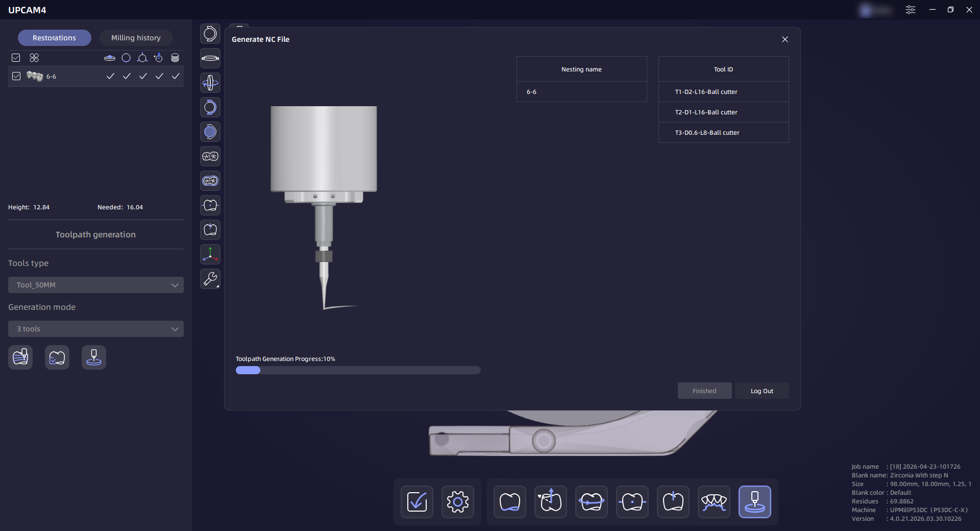The height and width of the screenshot is (531, 980).
Task: Expand the wrench tool submenu corner arrow
Action: click(x=218, y=286)
